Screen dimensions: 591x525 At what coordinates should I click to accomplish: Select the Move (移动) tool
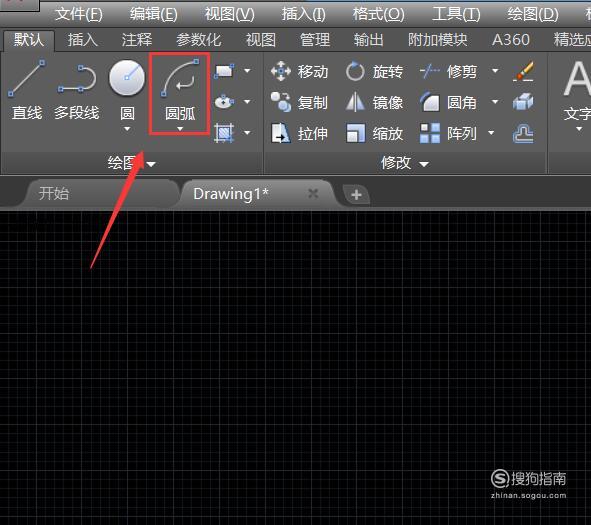point(300,71)
